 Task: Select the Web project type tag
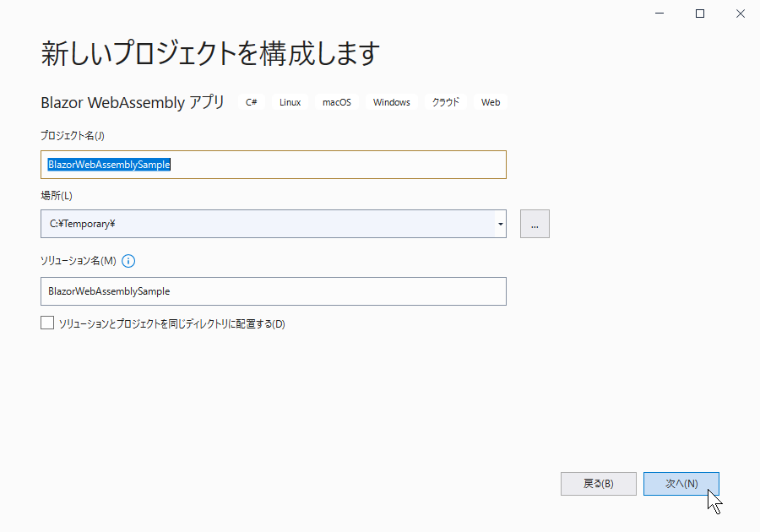[x=491, y=102]
